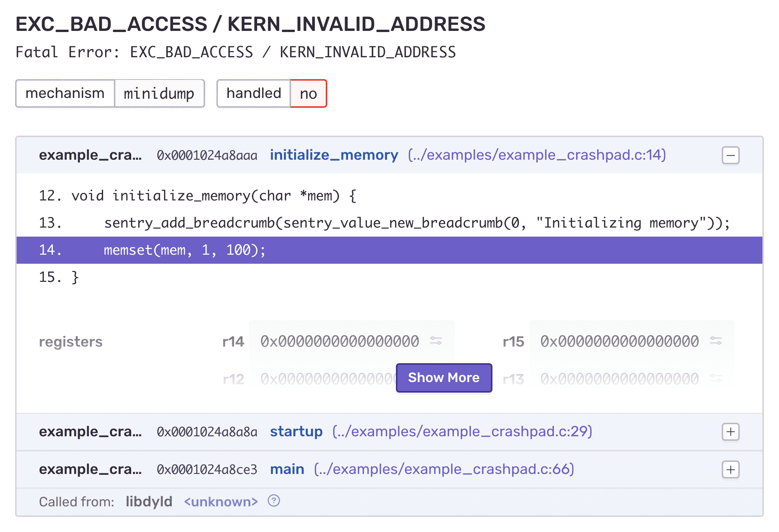This screenshot has height=532, width=779.
Task: Click the startup function name
Action: 296,431
